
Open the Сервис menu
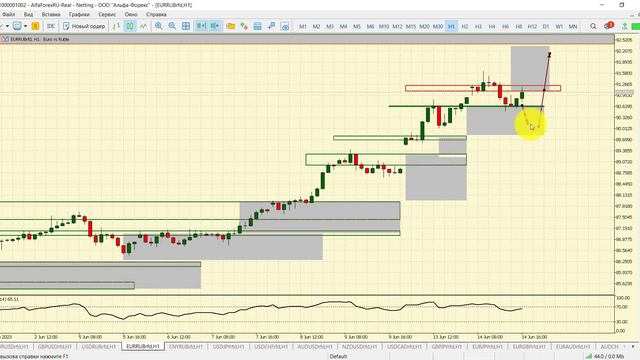coord(107,14)
